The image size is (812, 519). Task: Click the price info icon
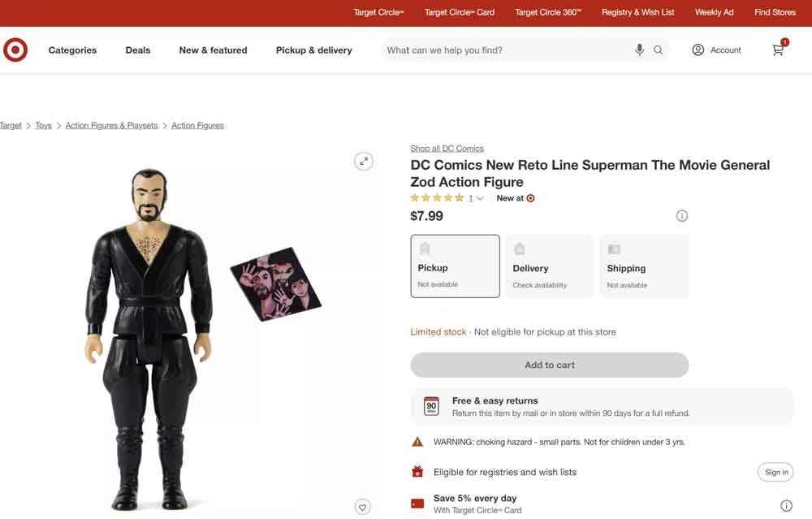coord(682,215)
